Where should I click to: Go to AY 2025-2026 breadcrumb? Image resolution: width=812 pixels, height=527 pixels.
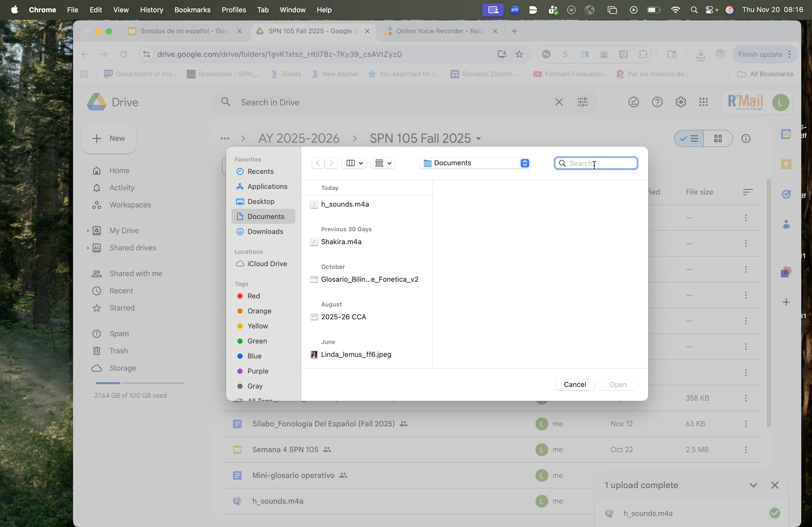299,138
